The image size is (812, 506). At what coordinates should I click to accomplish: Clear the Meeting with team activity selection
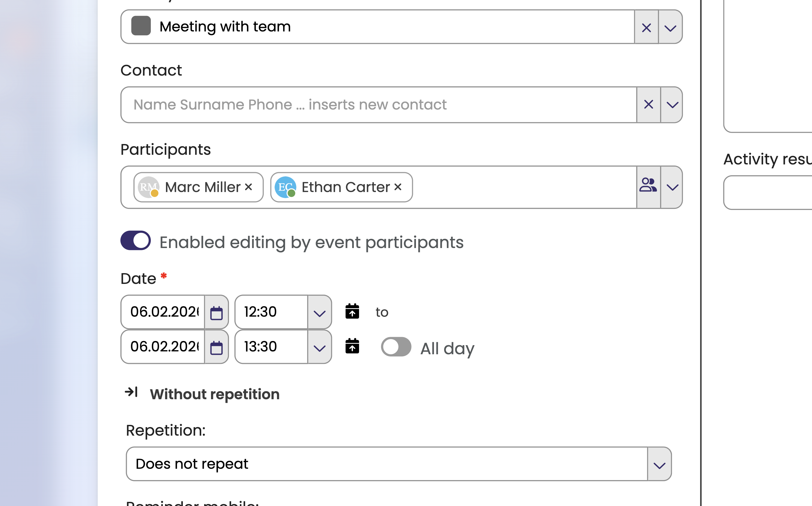(x=646, y=27)
